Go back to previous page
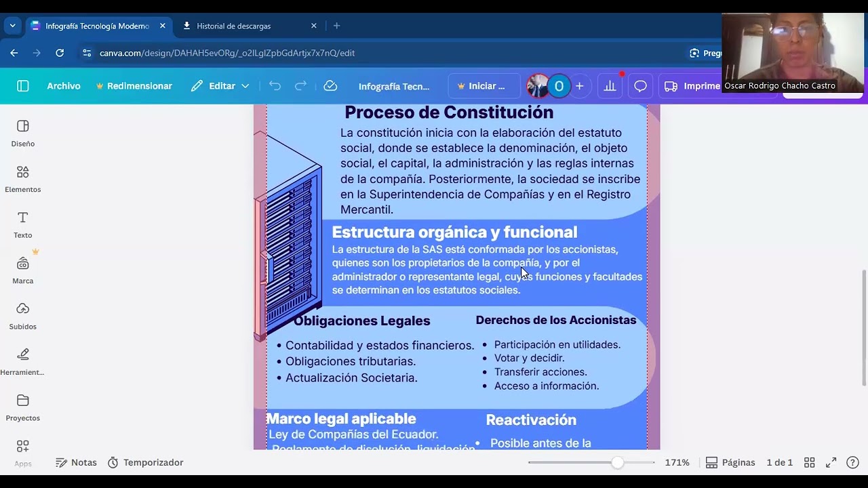Image resolution: width=868 pixels, height=488 pixels. click(14, 53)
